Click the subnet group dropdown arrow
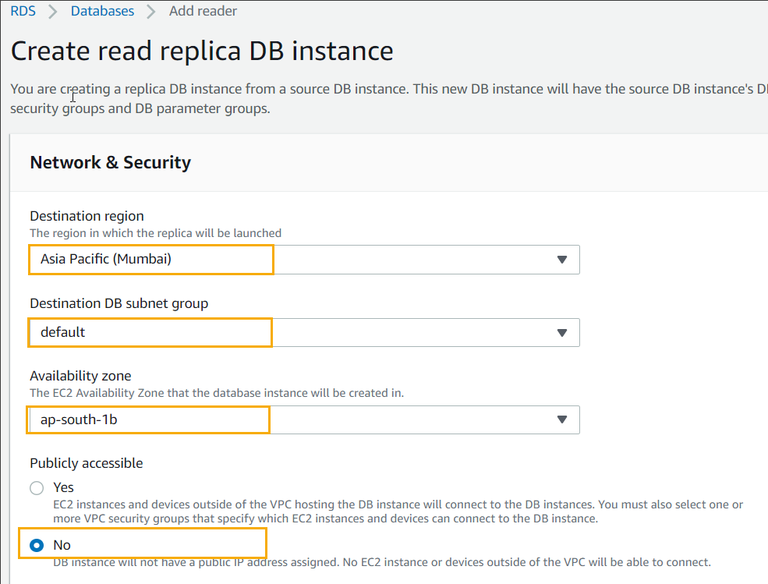Viewport: 768px width, 584px height. (x=562, y=333)
